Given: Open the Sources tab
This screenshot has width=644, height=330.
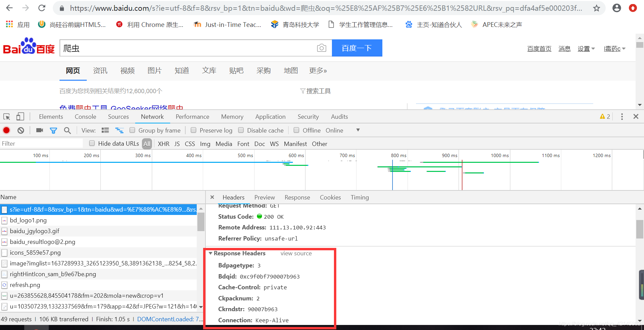Looking at the screenshot, I should click(118, 116).
